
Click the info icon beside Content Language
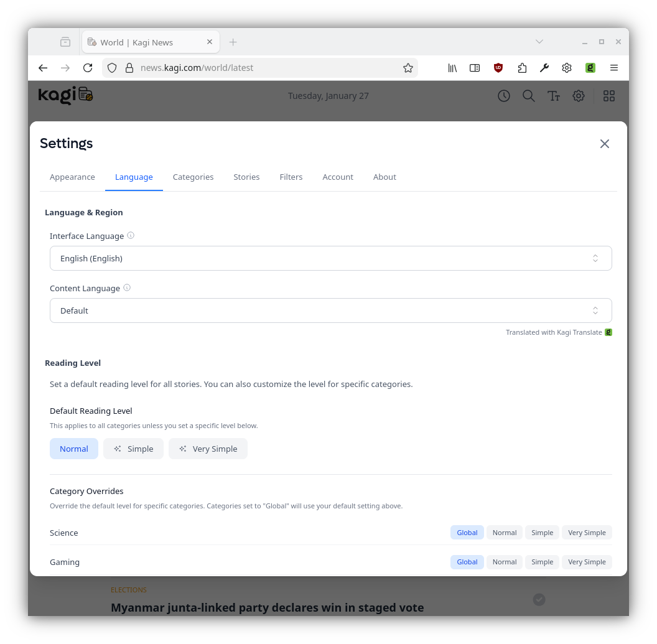click(x=127, y=288)
